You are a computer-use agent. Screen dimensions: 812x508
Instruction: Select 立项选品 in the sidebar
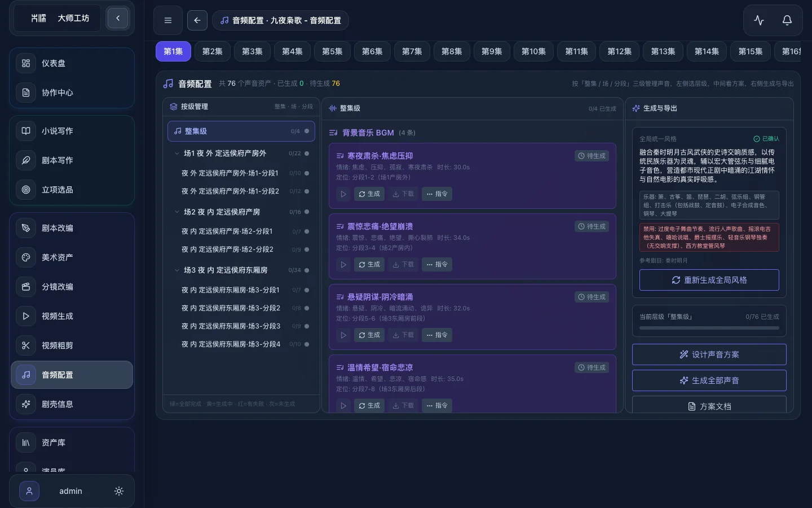click(x=72, y=190)
